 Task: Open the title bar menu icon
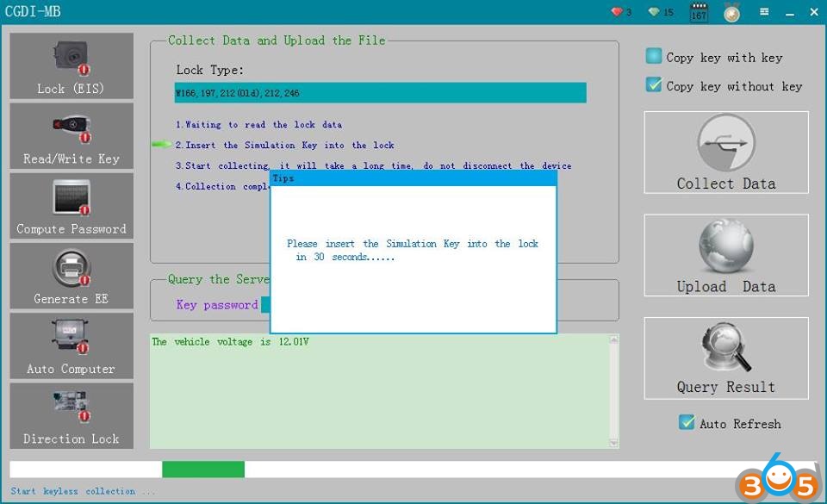click(x=764, y=12)
